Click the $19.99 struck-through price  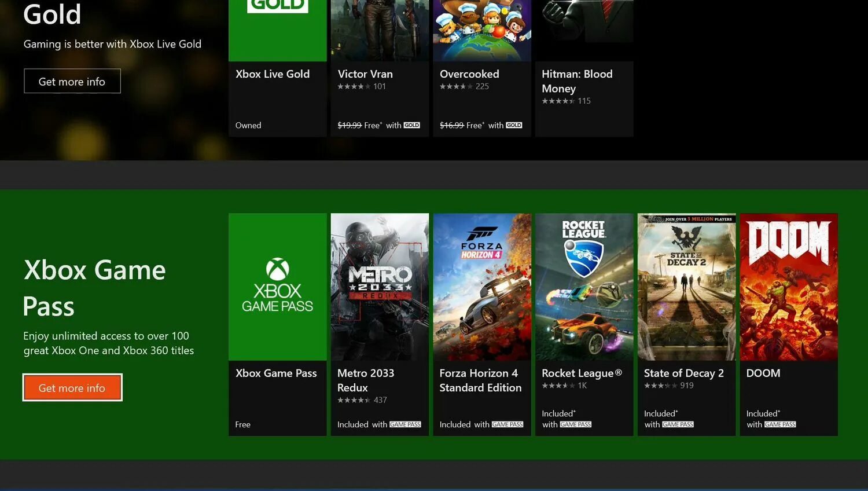tap(350, 125)
